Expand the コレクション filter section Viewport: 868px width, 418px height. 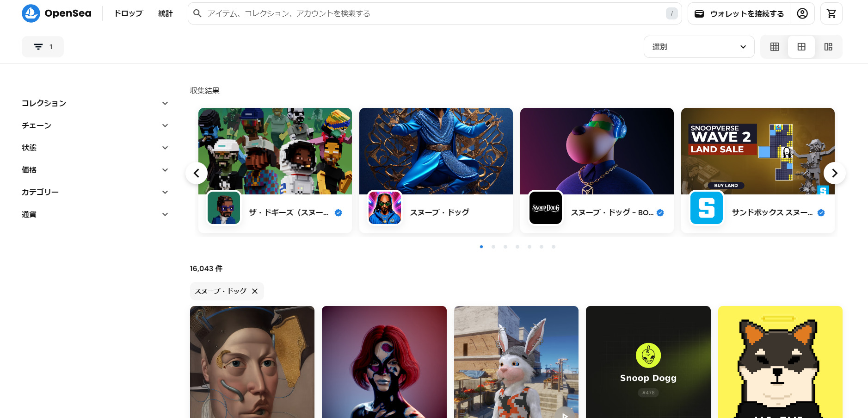coord(95,103)
